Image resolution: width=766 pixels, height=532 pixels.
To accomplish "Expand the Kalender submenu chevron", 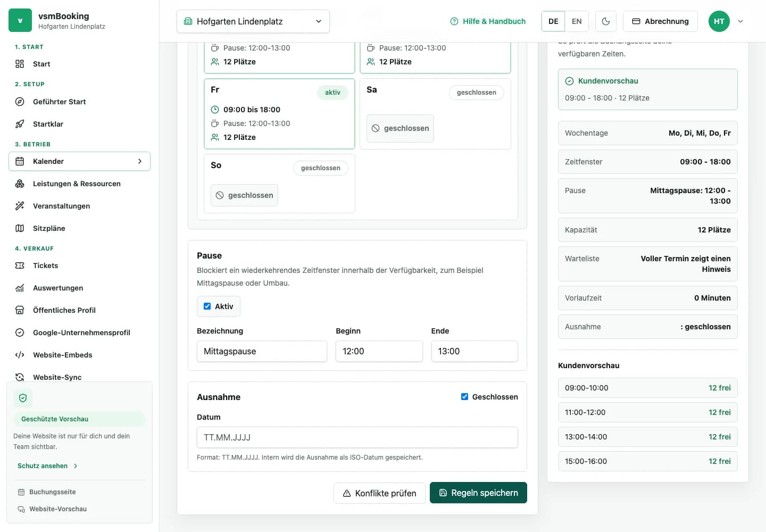I will (x=140, y=161).
